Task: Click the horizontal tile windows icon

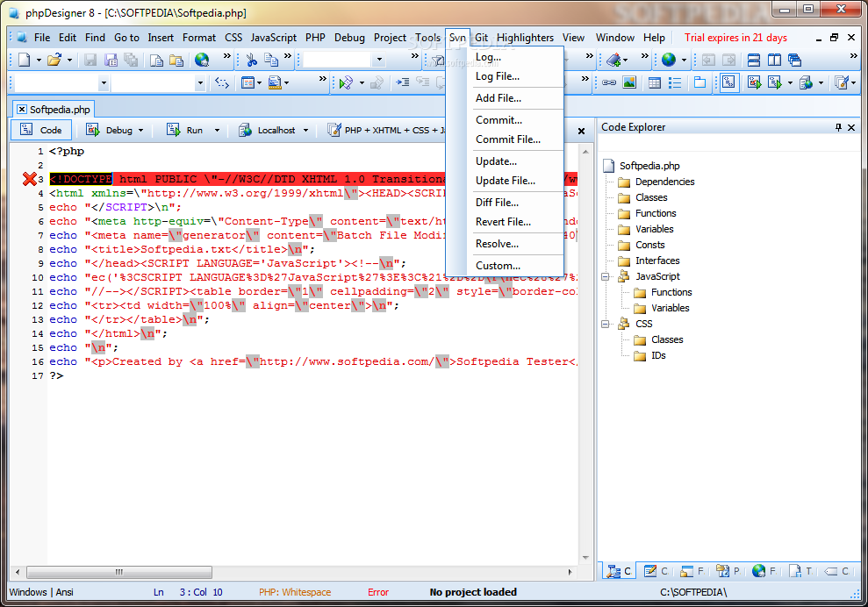Action: tap(753, 60)
